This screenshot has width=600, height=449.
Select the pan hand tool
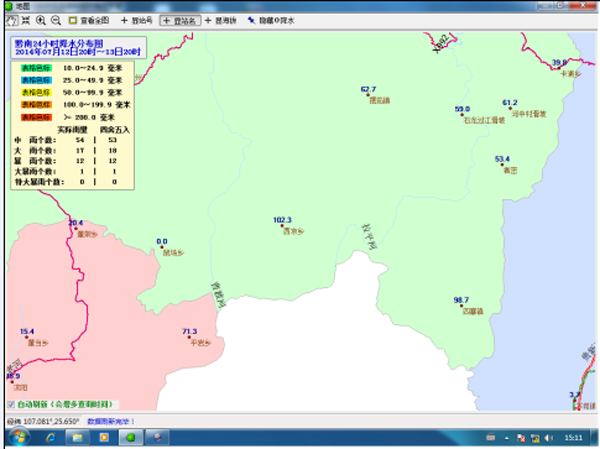point(12,21)
